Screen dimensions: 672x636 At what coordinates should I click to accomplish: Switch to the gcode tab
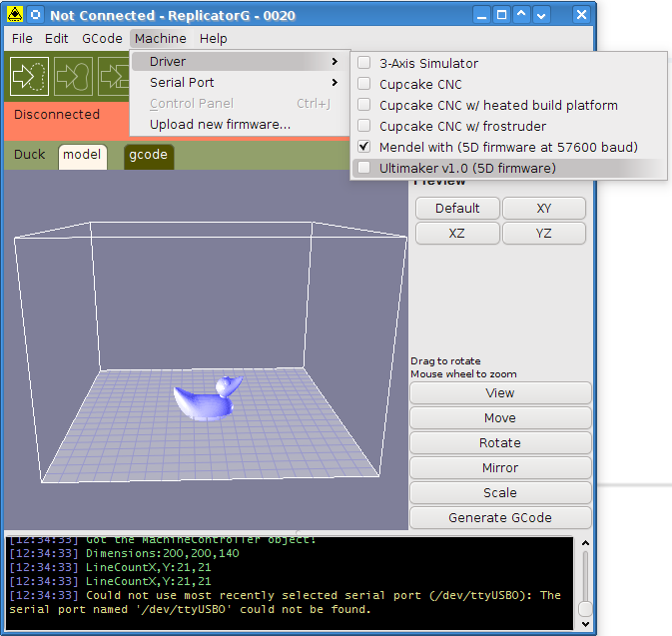tap(149, 157)
